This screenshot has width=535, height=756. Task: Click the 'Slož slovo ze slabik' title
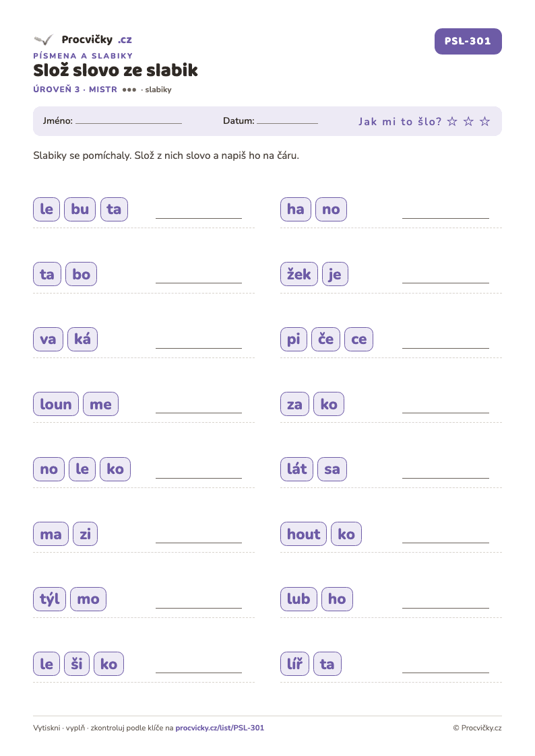click(115, 71)
